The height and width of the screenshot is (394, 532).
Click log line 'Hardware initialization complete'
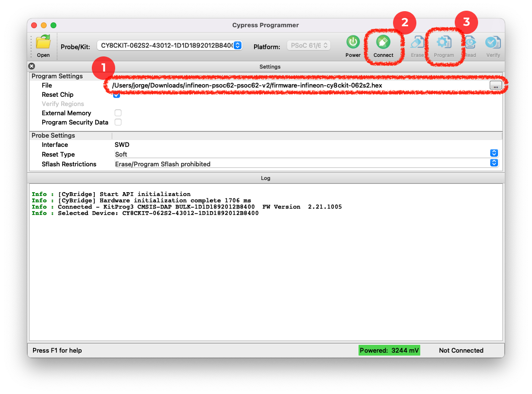(141, 200)
